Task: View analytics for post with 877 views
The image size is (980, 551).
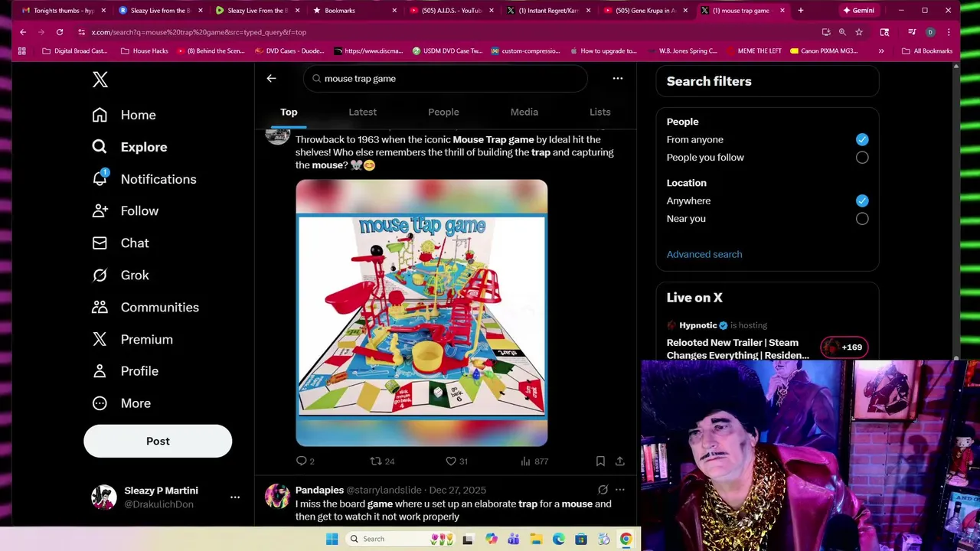Action: click(x=534, y=461)
